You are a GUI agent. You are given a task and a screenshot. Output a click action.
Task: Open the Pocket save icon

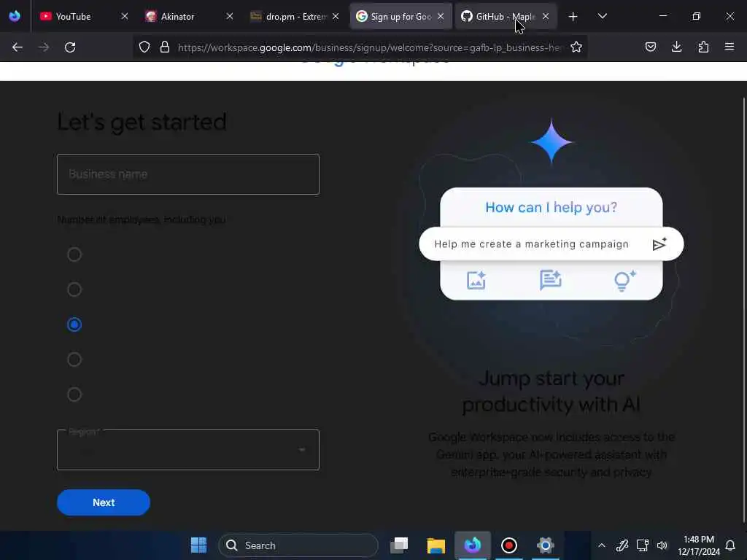click(x=650, y=47)
